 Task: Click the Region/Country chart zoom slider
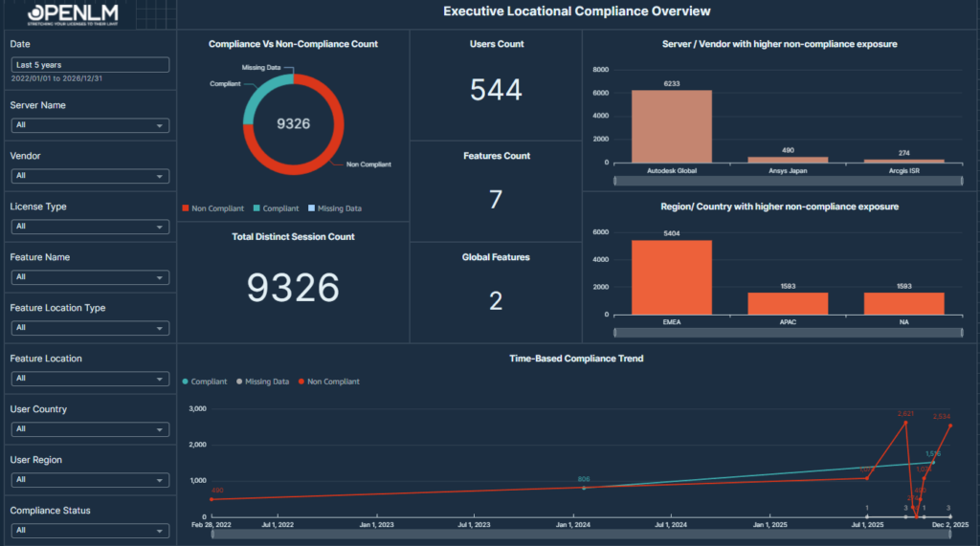coord(789,333)
